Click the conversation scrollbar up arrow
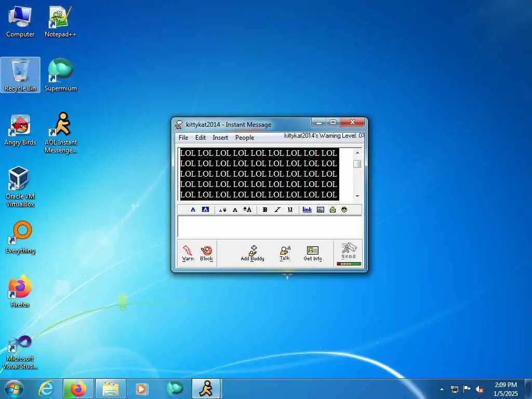Screen dimensions: 532x399 (x=357, y=153)
